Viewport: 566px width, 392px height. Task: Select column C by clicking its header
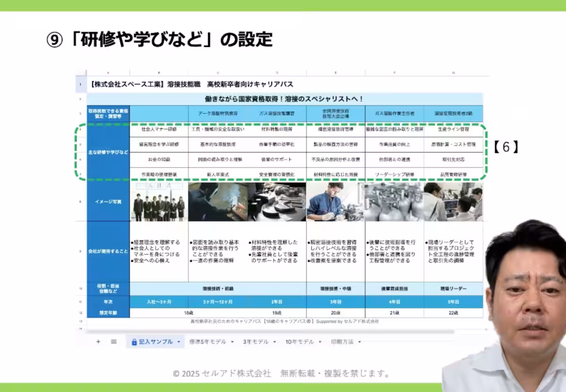tap(218, 73)
